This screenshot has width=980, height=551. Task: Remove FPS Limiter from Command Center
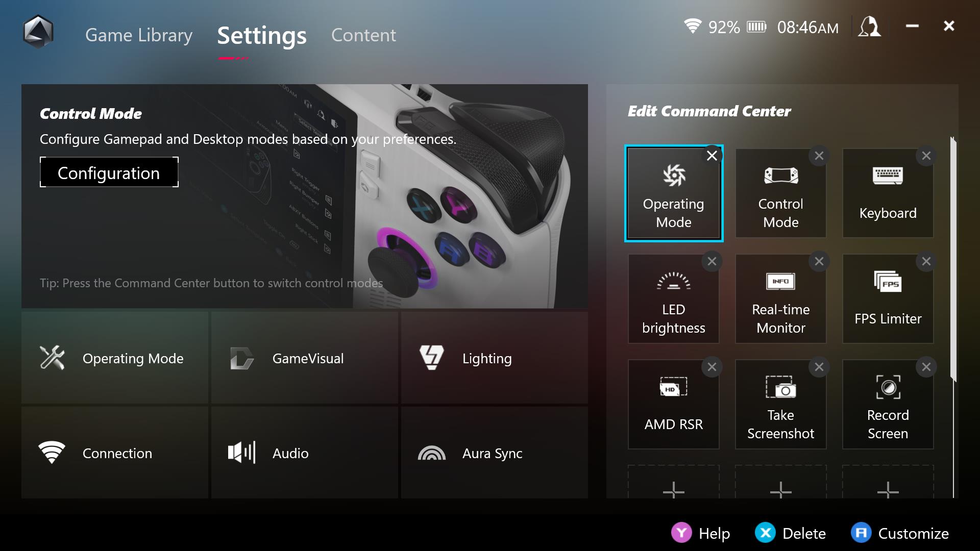927,261
